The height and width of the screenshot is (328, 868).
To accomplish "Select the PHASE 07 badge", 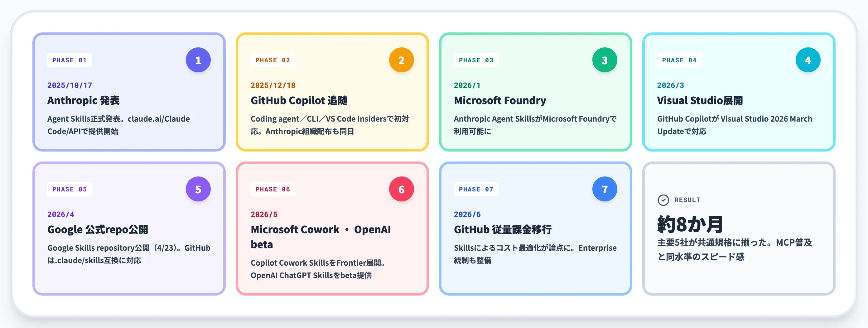I will coord(476,189).
